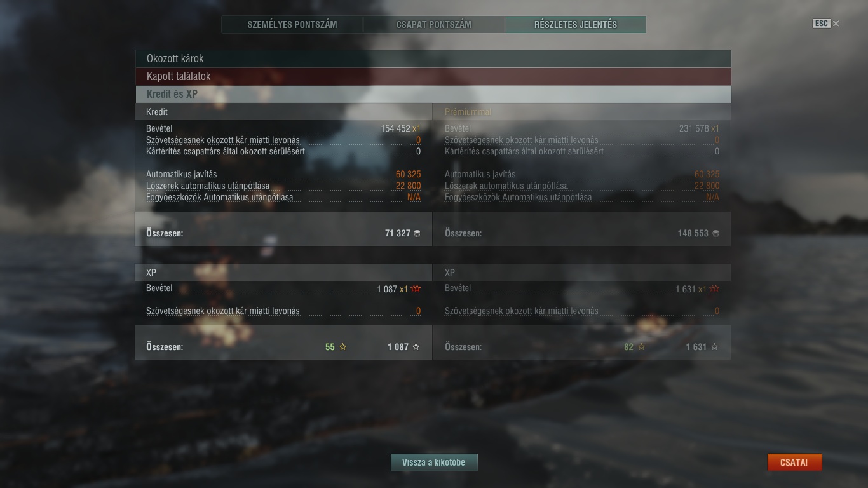Click the yellow star next to 55
The image size is (868, 488).
tap(343, 347)
